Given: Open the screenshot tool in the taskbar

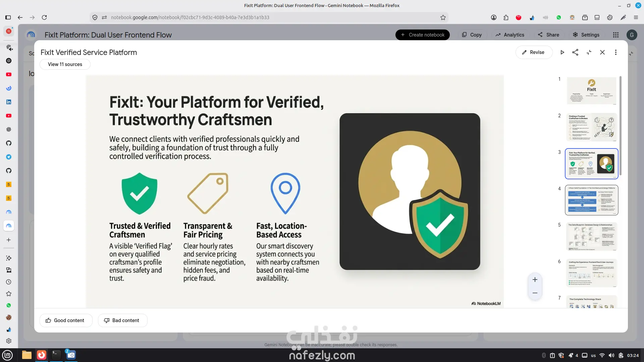Looking at the screenshot, I should (71, 355).
